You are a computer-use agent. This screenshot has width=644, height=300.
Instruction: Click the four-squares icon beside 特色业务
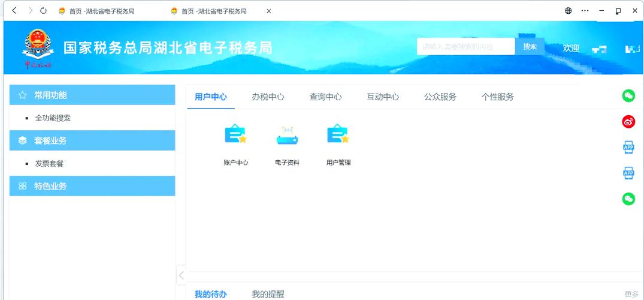[23, 186]
